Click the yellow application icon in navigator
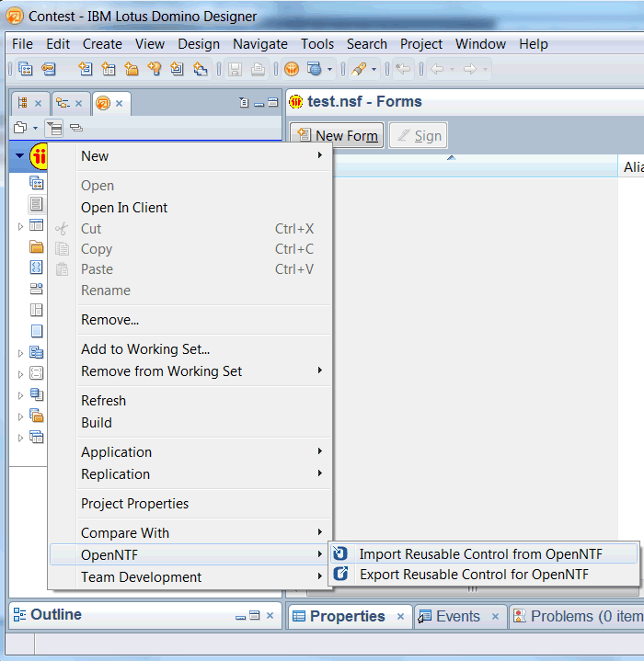This screenshot has height=661, width=644. point(39,157)
